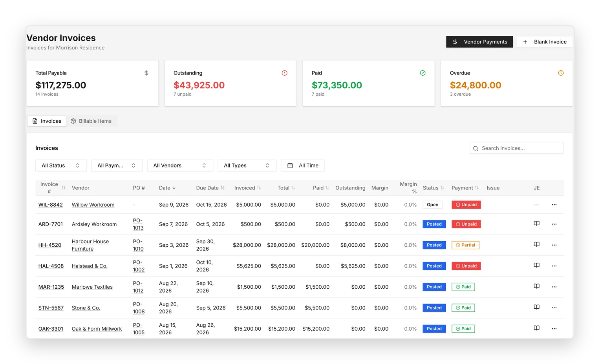Toggle sorting on the Total column

(x=286, y=188)
